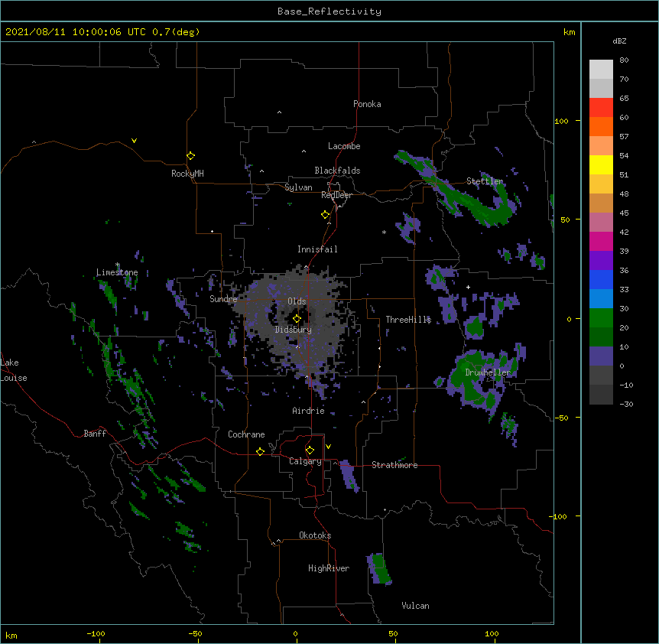
Task: Click the RockyMH town label
Action: tap(187, 174)
